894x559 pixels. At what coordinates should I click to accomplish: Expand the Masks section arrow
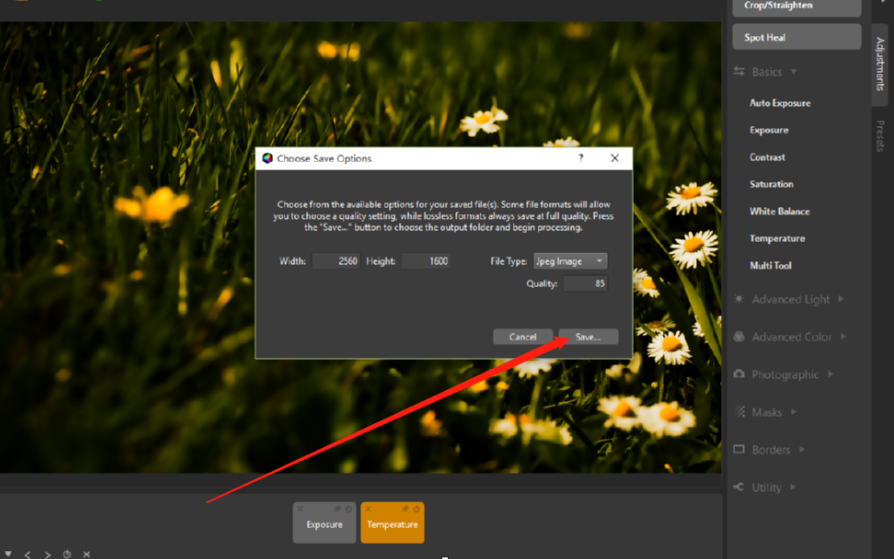point(793,412)
